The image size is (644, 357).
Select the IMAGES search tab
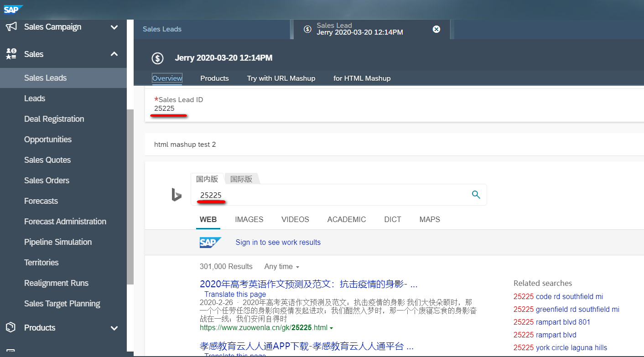[x=249, y=220]
